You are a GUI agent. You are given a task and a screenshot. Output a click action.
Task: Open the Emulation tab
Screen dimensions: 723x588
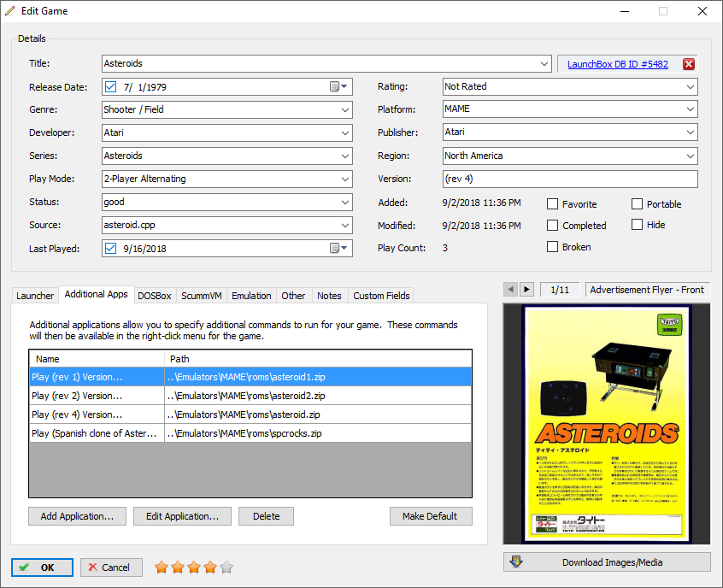(x=251, y=296)
